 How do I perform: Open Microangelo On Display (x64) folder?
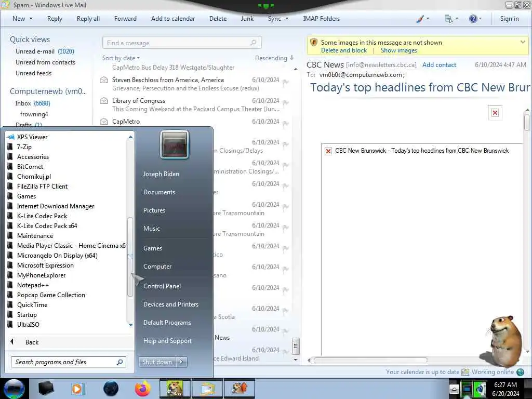click(x=57, y=256)
